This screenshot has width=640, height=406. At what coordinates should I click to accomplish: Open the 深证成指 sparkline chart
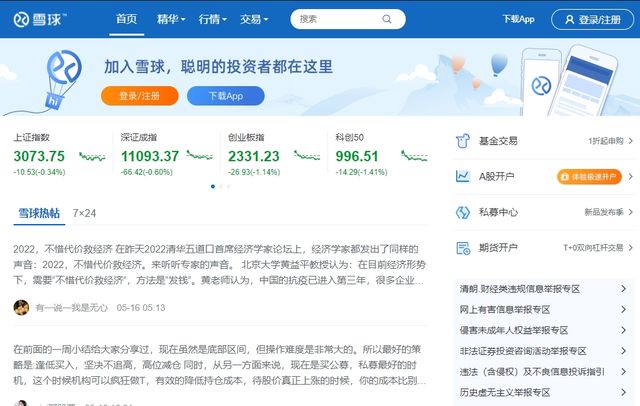[x=200, y=155]
